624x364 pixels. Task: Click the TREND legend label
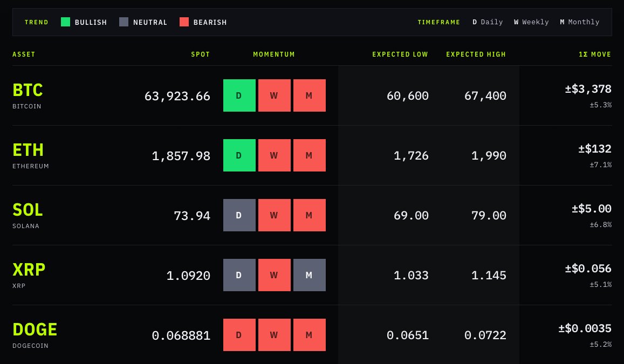click(x=36, y=22)
